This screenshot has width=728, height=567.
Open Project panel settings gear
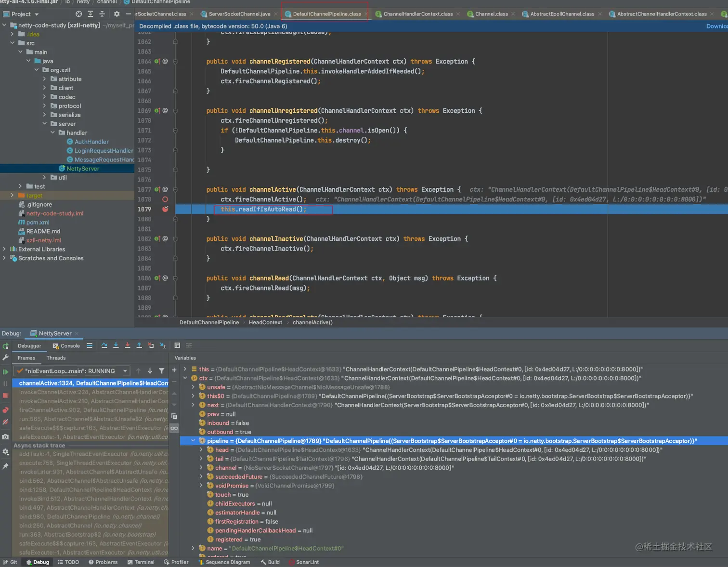tap(117, 14)
